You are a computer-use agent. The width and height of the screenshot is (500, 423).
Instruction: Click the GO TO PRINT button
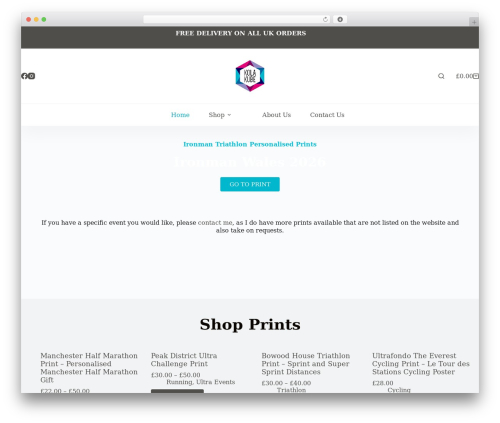(x=250, y=184)
